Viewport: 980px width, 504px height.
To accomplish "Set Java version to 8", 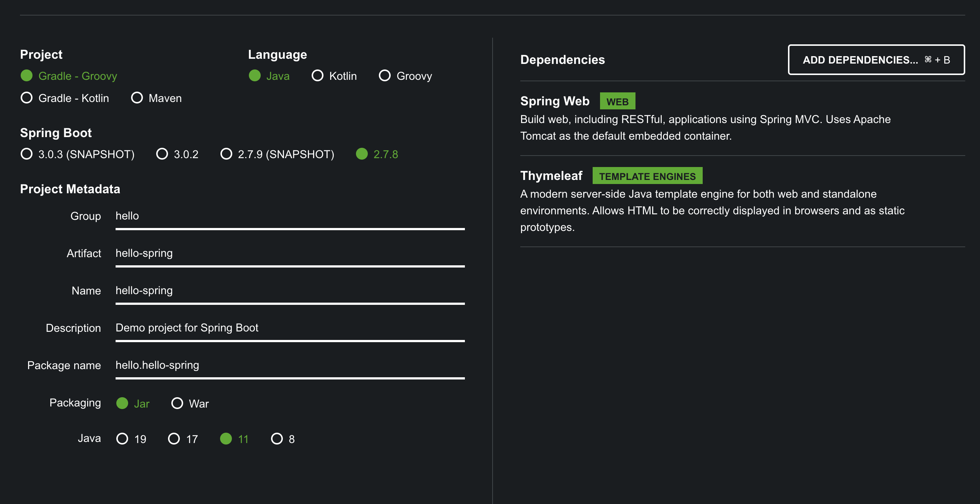I will 282,439.
